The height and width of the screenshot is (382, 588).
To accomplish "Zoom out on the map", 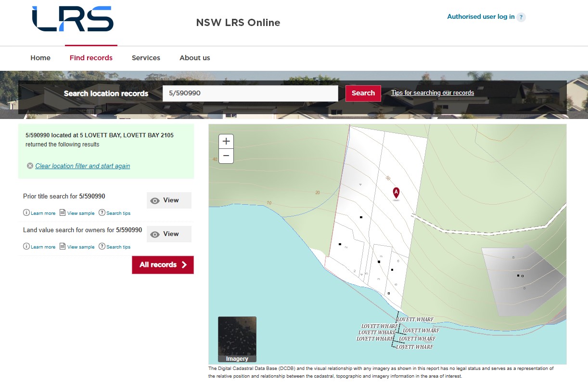I will [x=226, y=156].
